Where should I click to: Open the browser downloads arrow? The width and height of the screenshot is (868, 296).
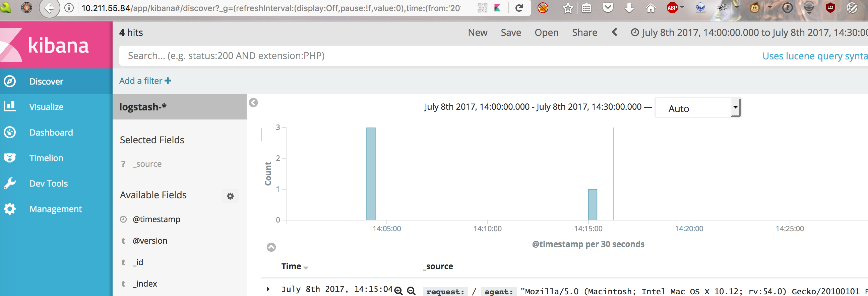(629, 8)
